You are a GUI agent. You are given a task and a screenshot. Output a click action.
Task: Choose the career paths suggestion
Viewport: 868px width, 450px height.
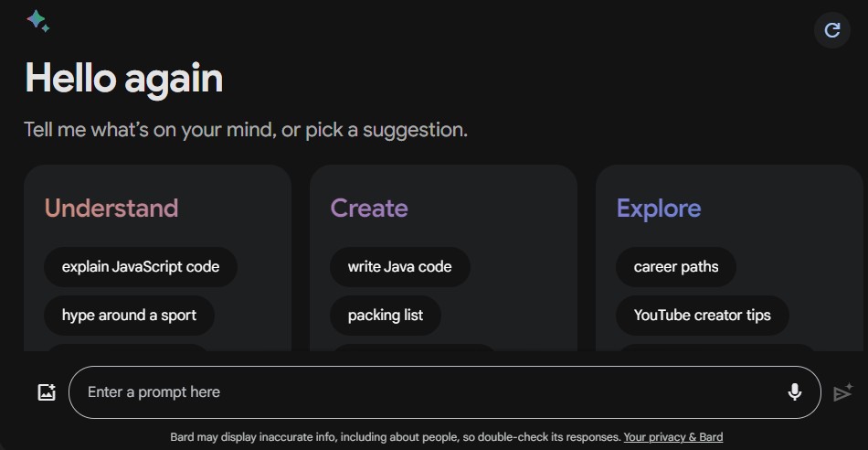[x=676, y=267]
